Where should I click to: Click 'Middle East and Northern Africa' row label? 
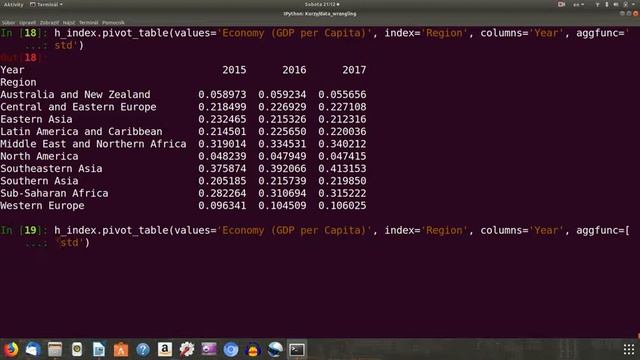(93, 144)
